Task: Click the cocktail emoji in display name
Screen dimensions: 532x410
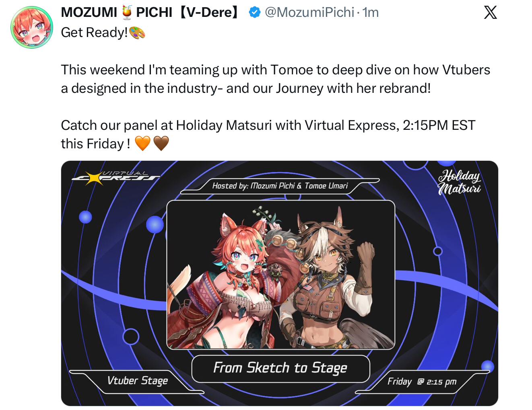Action: 127,12
